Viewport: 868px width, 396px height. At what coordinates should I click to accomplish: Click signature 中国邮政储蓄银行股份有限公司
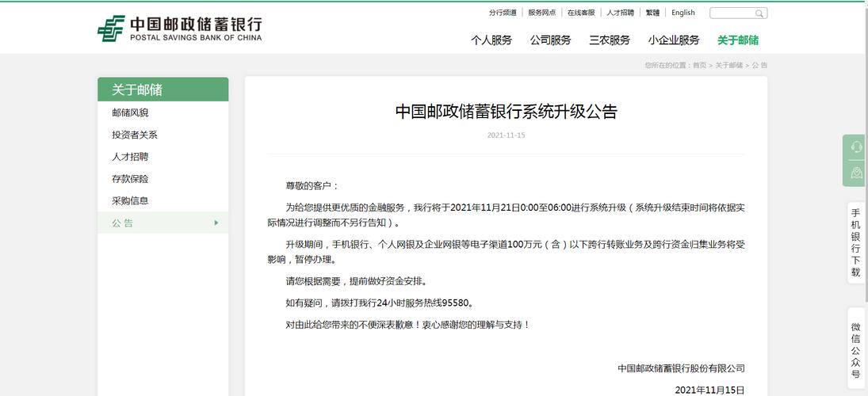(x=682, y=368)
